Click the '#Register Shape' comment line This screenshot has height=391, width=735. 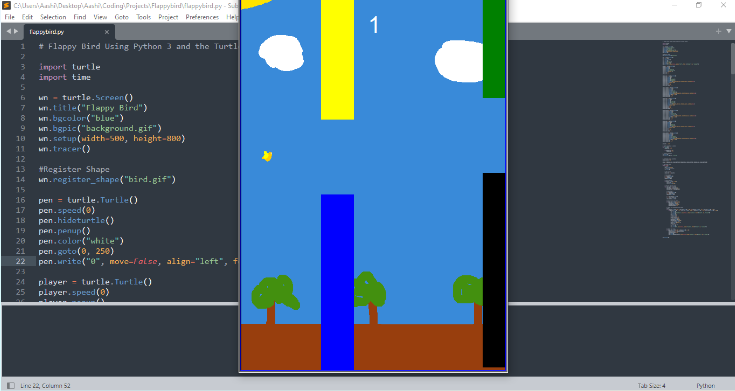coord(74,169)
